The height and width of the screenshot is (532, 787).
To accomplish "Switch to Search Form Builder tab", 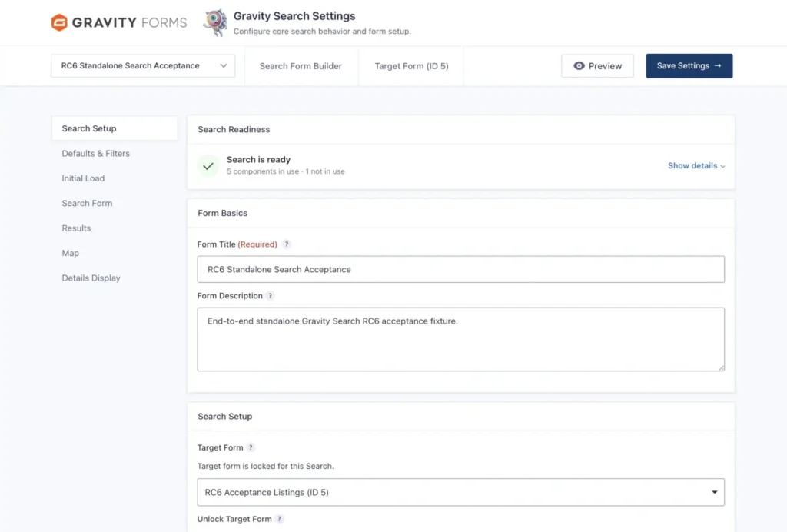I will [x=301, y=66].
